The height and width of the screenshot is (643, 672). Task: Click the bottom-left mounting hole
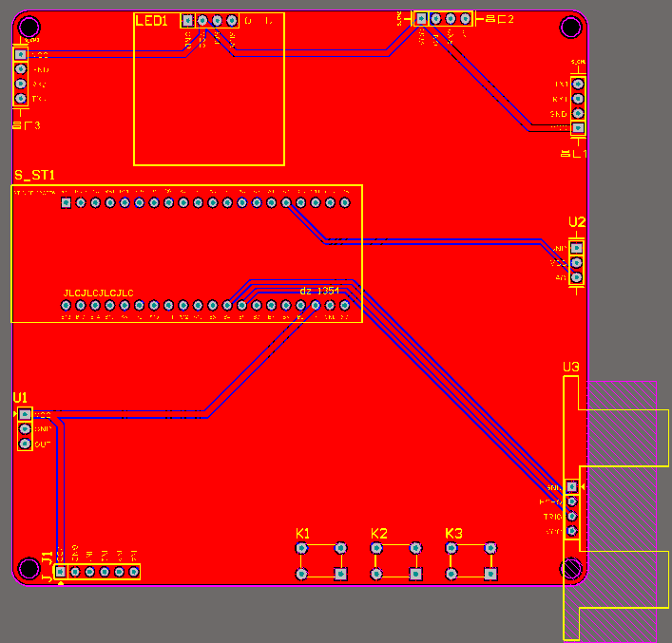coord(29,568)
